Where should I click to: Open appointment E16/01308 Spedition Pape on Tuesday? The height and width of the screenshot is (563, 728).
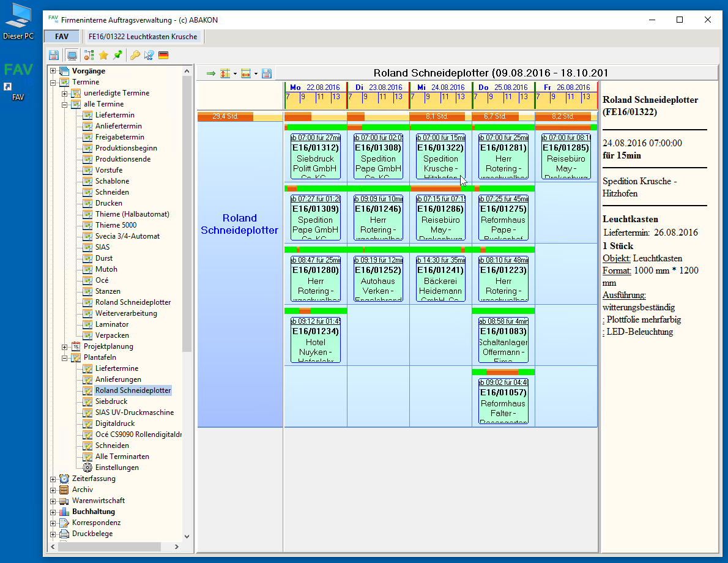click(379, 157)
